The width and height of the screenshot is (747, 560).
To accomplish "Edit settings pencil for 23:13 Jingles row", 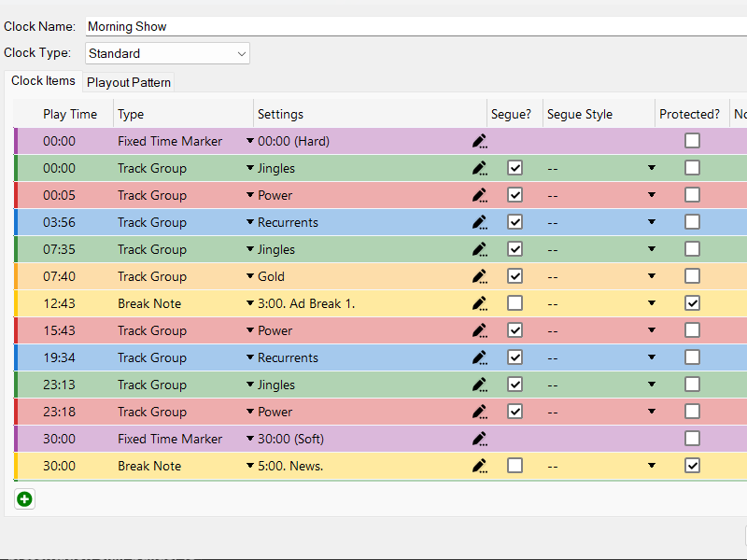I will [479, 385].
